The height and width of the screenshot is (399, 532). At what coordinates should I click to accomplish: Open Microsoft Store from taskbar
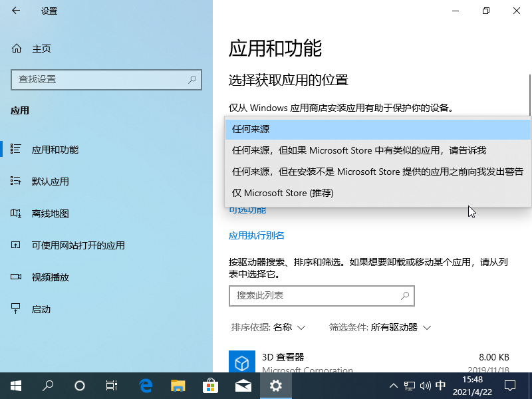tap(210, 386)
